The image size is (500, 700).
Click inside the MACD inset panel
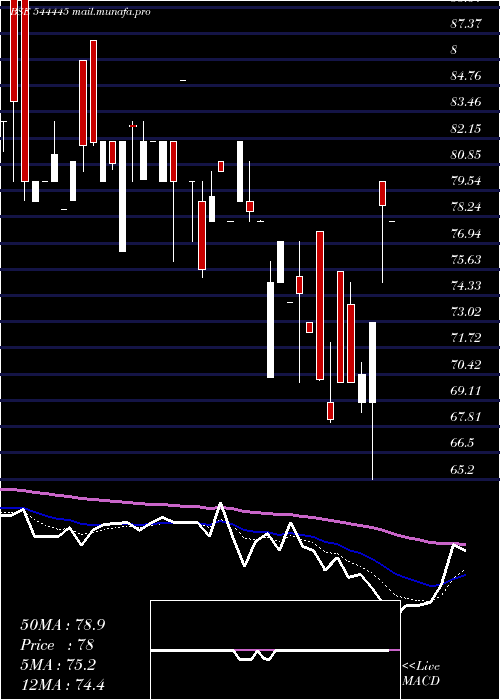[275, 650]
